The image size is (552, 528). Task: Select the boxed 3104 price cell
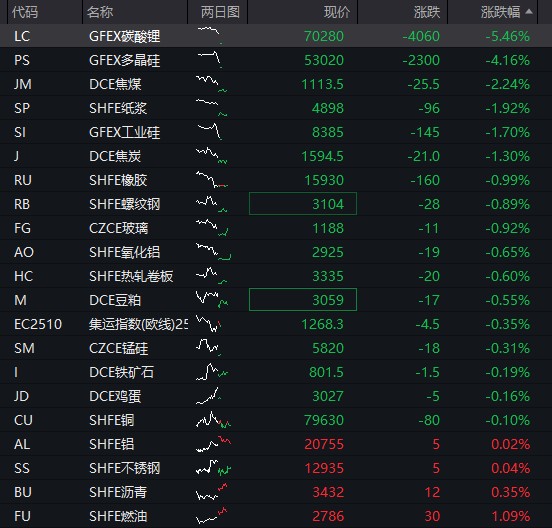point(303,203)
